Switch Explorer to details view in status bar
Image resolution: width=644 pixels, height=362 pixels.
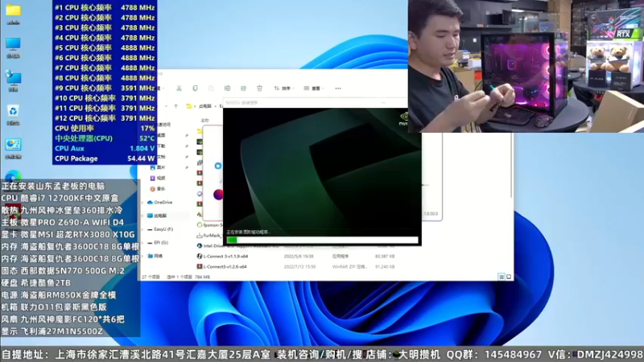coord(502,277)
